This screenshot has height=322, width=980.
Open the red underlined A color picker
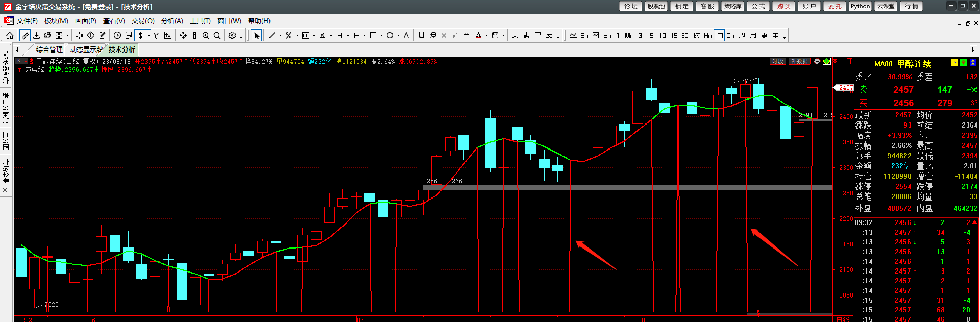478,35
